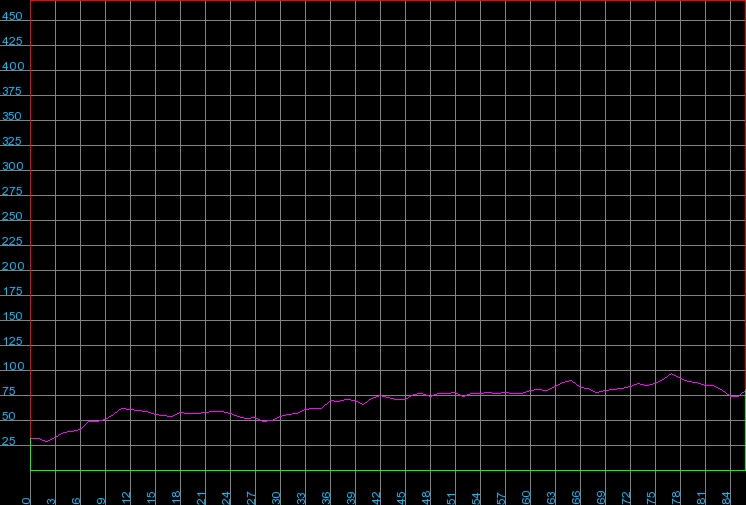746x505 pixels.
Task: Click the 325 label on the vertical axis
Action: pyautogui.click(x=12, y=141)
